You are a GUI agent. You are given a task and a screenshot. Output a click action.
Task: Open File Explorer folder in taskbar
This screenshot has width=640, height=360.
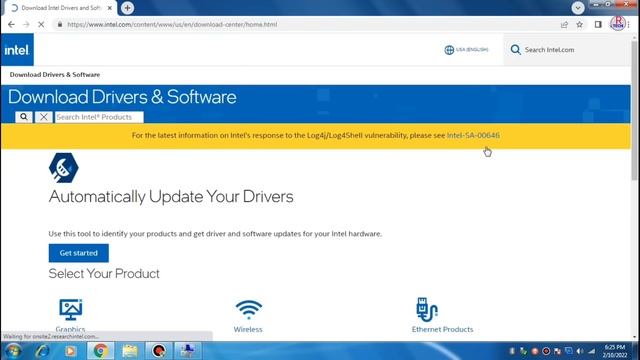[x=130, y=351]
